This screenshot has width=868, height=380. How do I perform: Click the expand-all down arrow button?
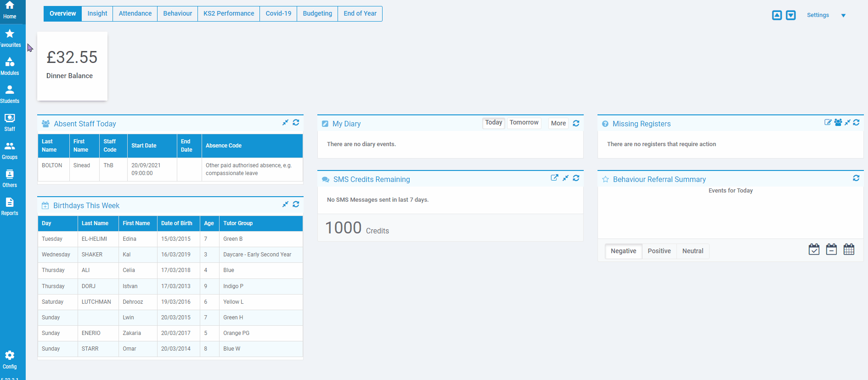click(790, 15)
